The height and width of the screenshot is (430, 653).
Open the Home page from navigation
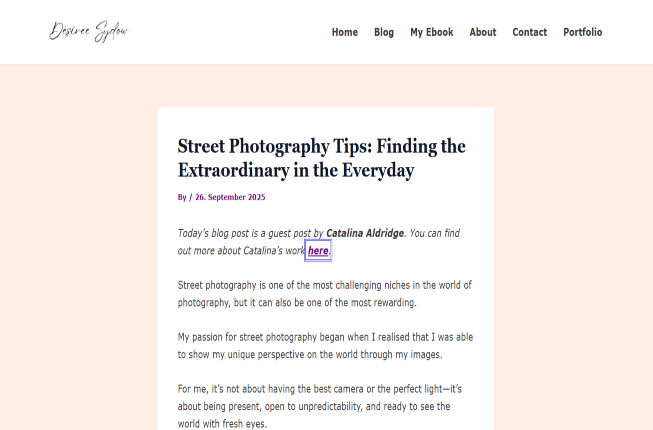pyautogui.click(x=344, y=32)
